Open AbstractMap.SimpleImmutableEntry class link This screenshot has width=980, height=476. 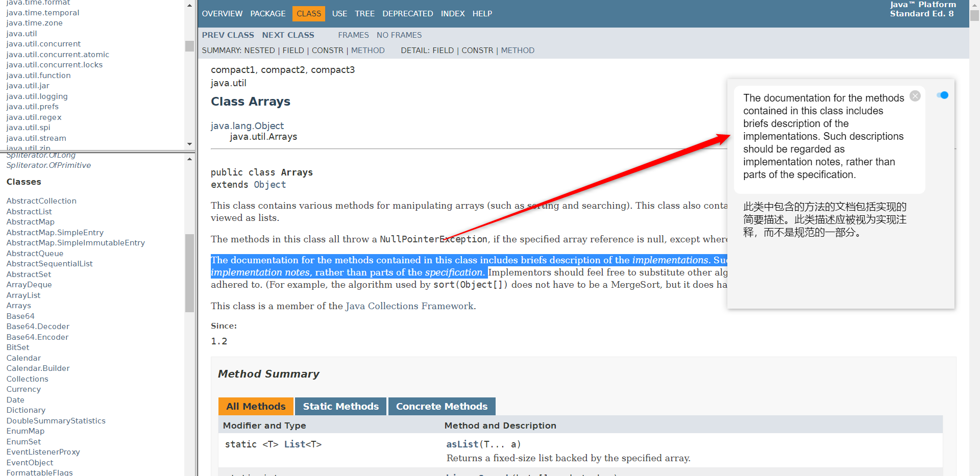[x=76, y=243]
